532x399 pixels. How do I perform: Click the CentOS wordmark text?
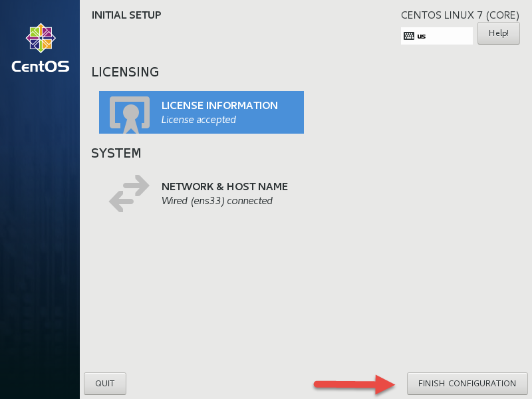coord(41,66)
